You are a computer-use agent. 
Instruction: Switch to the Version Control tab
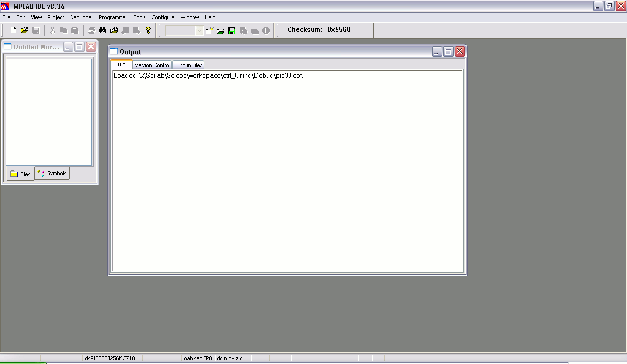pos(152,65)
